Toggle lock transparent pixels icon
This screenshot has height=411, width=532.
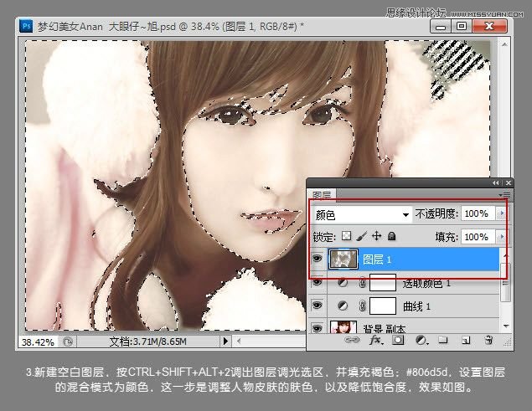click(x=346, y=236)
